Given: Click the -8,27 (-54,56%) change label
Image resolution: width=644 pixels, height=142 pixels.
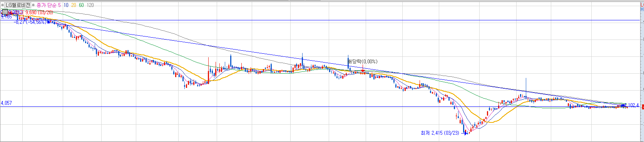Looking at the screenshot, I should click(30, 22).
